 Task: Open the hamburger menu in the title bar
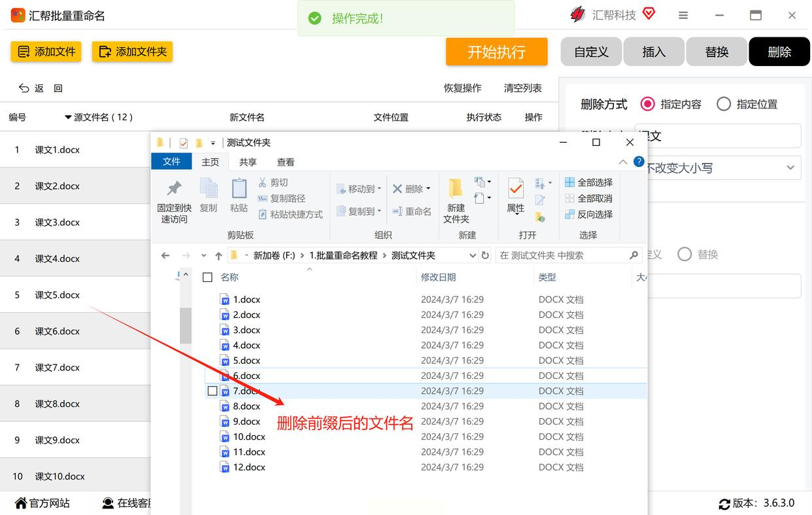(683, 16)
